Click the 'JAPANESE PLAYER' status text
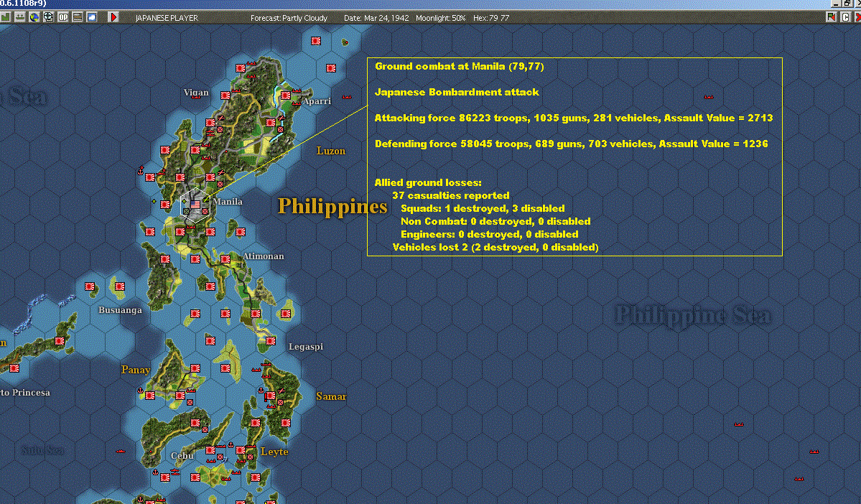 pyautogui.click(x=167, y=18)
